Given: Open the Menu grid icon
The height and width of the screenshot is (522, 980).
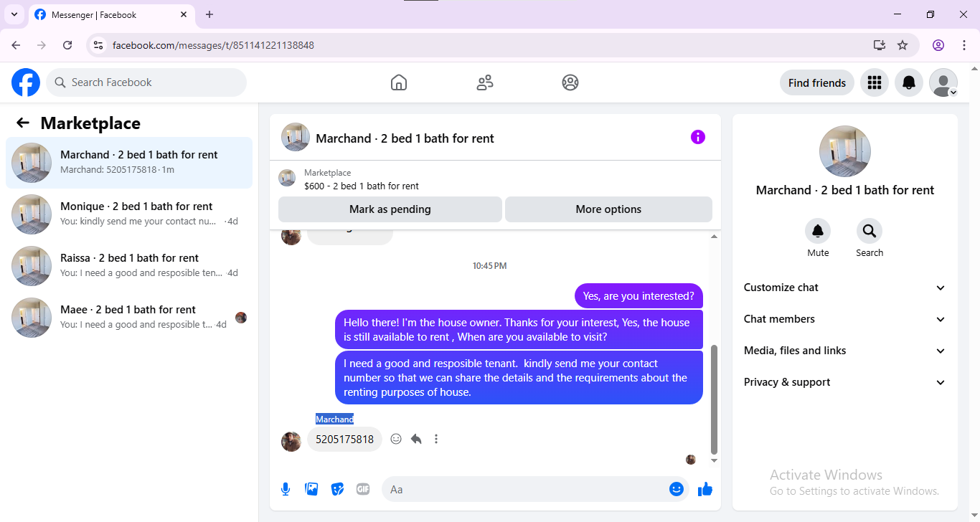Looking at the screenshot, I should [874, 82].
